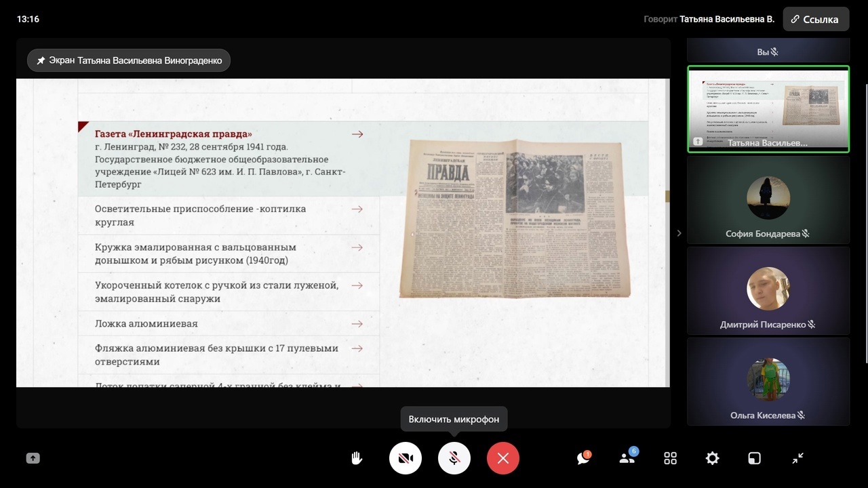Select София Бондарева's video tile

(768, 200)
